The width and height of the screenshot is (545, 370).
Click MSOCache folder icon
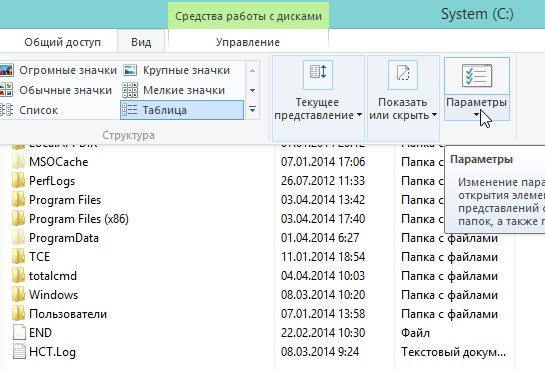18,162
